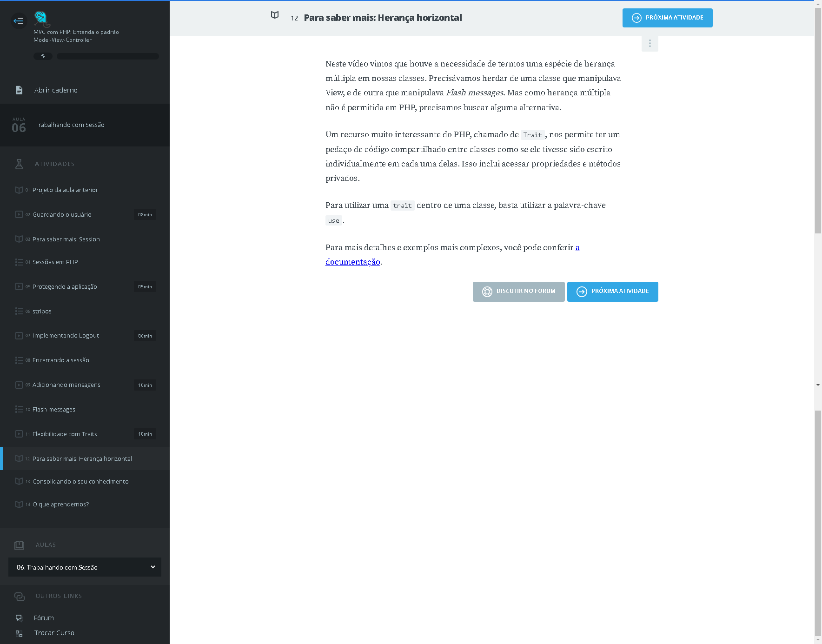Select Consolidando o seu conhecimento activity
The width and height of the screenshot is (822, 644).
coord(80,481)
